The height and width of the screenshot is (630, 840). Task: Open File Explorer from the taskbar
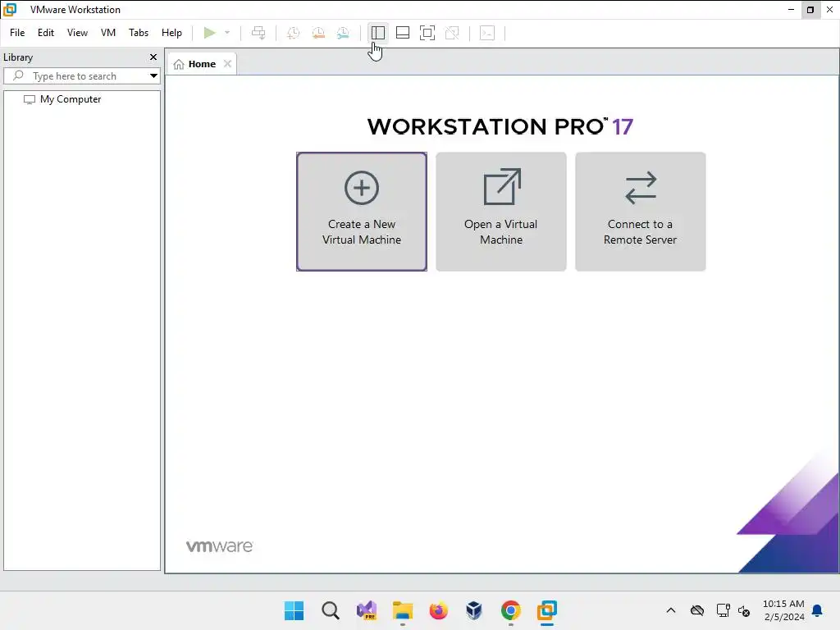[403, 610]
